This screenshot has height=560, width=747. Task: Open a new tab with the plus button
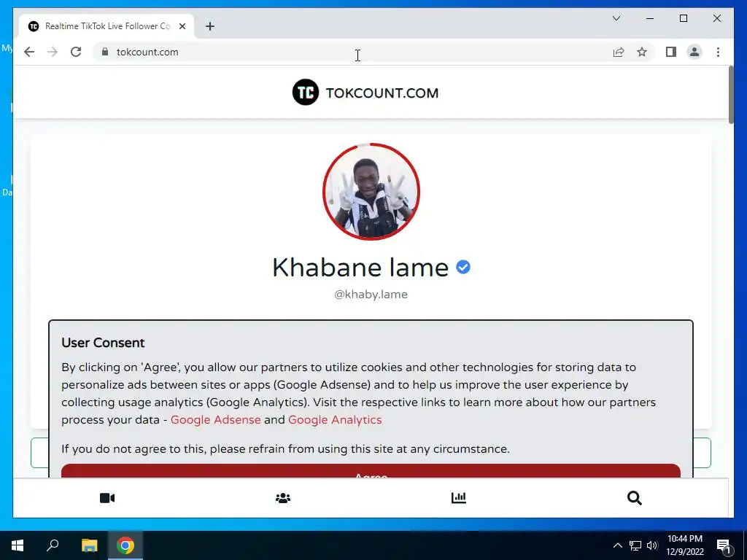210,26
